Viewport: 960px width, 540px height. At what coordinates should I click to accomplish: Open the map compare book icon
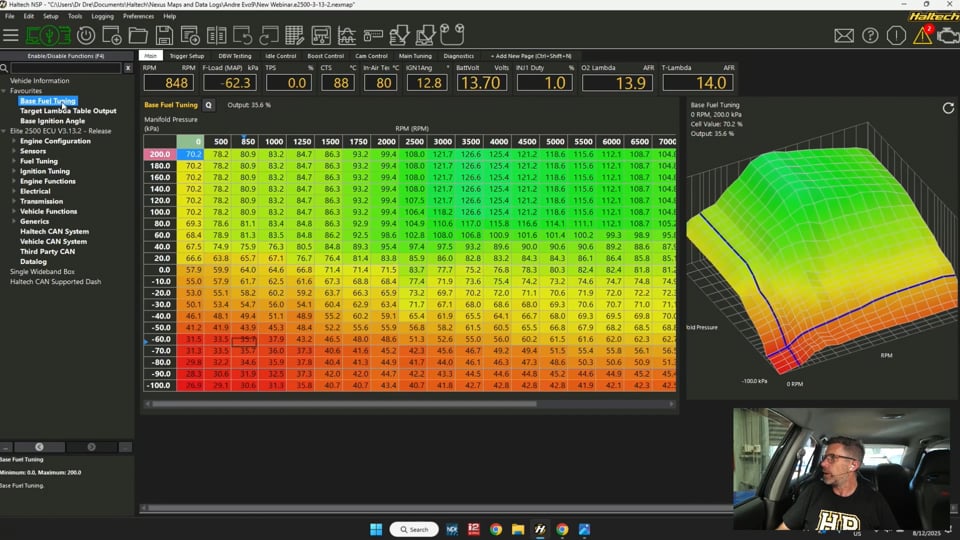[216, 36]
